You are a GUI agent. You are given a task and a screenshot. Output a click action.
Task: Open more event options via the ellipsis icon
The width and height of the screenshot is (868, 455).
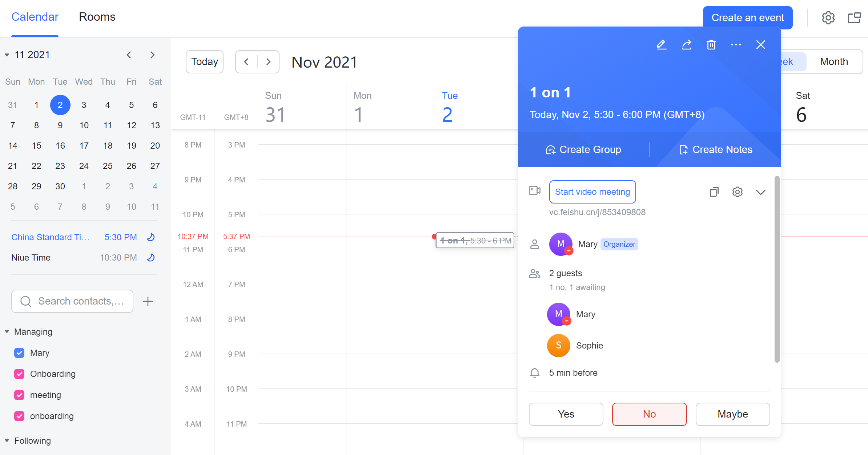pyautogui.click(x=736, y=45)
